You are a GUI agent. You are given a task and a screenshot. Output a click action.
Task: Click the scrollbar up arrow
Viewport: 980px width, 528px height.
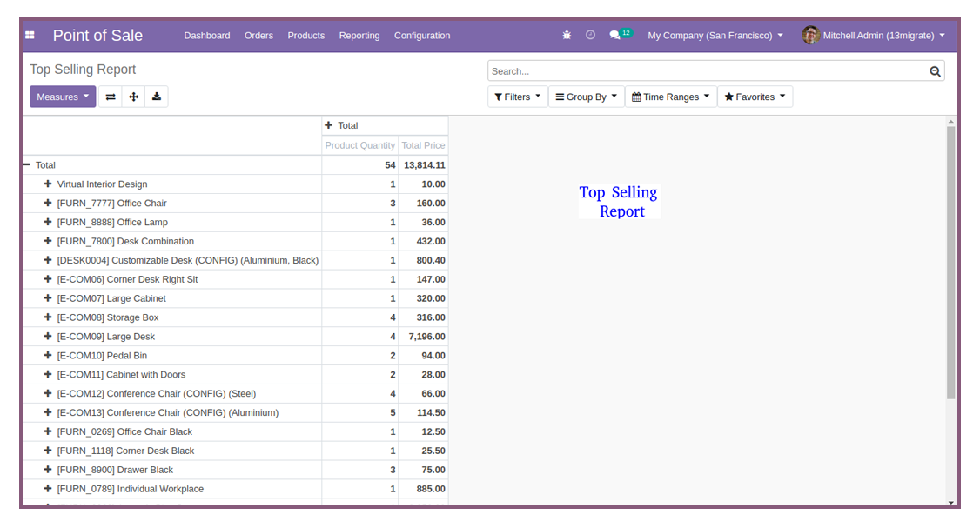point(950,122)
